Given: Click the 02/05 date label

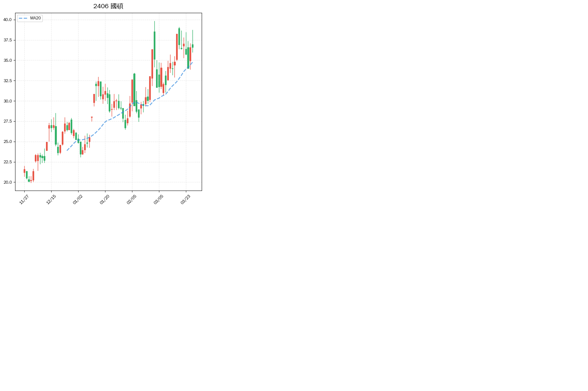Looking at the screenshot, I should coord(132,199).
